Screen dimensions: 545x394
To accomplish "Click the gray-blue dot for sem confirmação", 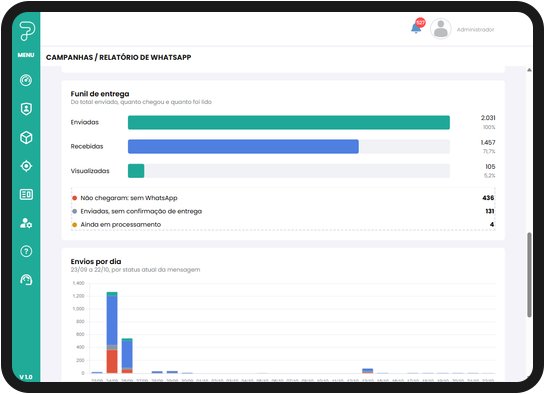I will pos(74,211).
